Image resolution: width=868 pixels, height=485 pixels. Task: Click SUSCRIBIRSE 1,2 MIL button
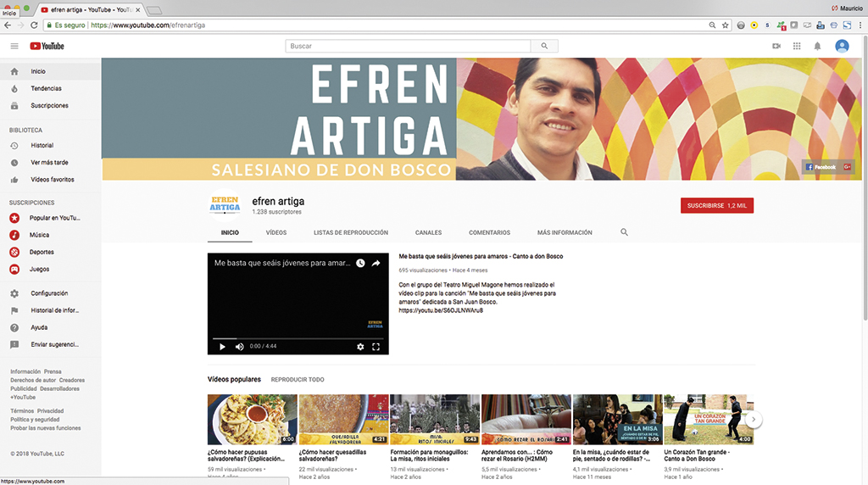(717, 205)
